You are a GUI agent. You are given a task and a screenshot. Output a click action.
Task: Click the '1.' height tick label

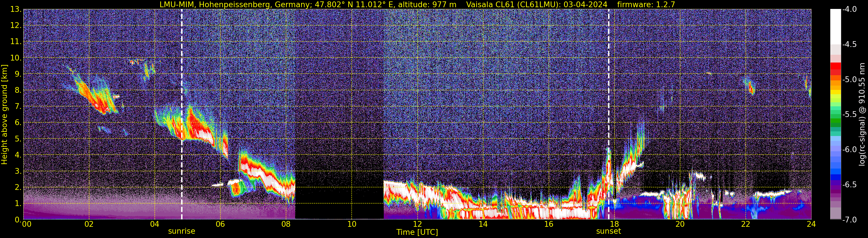[18, 204]
